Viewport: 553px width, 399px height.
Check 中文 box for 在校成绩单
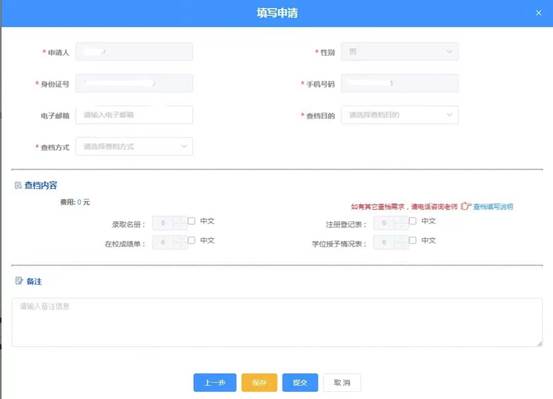pos(192,240)
